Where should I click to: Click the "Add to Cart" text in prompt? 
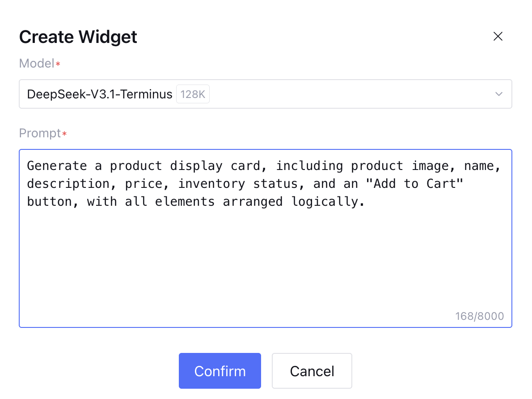[410, 184]
